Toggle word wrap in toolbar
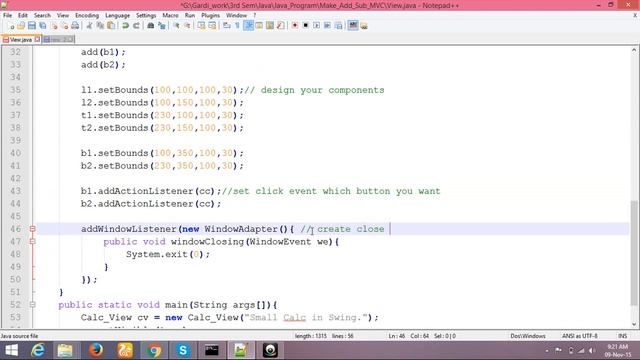Image resolution: width=640 pixels, height=360 pixels. (x=227, y=26)
